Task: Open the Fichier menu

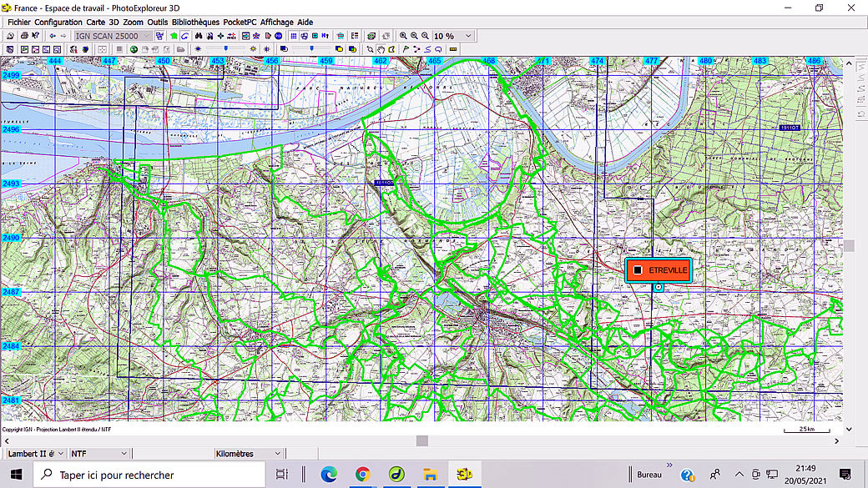Action: [x=19, y=23]
